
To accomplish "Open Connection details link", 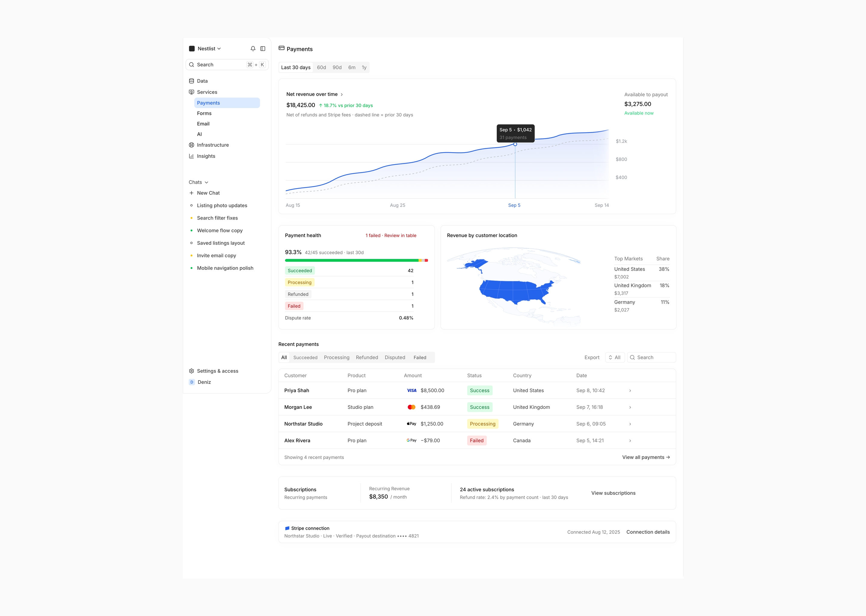I will tap(648, 532).
